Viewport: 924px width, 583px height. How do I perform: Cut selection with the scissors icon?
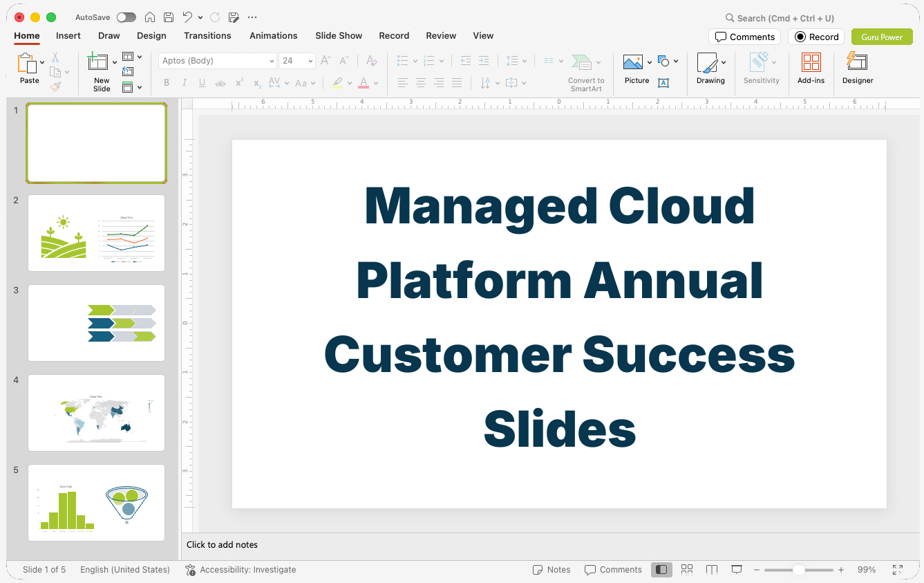tap(55, 57)
